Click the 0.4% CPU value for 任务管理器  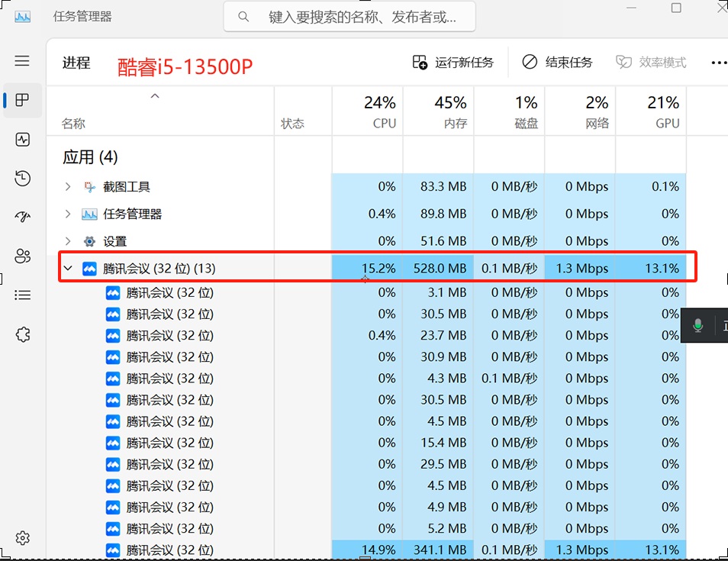pos(382,214)
